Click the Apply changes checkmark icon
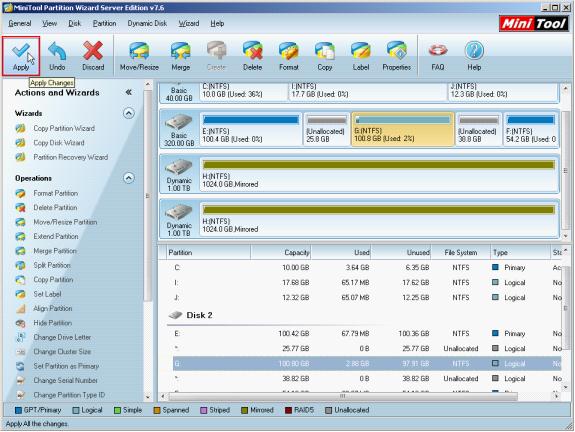This screenshot has width=575, height=432. (21, 51)
